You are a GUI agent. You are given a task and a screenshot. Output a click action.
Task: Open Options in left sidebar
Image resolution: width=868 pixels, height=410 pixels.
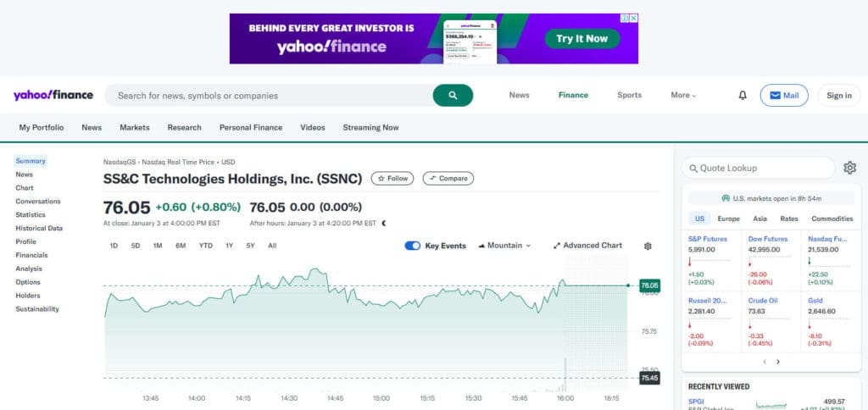[28, 282]
